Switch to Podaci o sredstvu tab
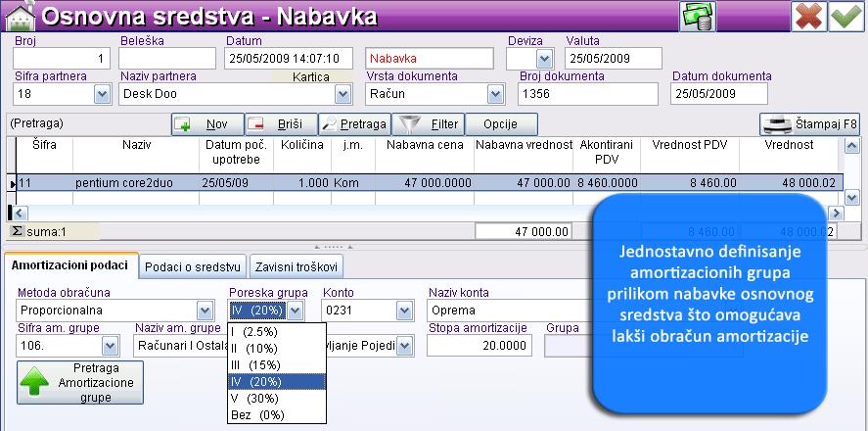868x431 pixels. 193,266
